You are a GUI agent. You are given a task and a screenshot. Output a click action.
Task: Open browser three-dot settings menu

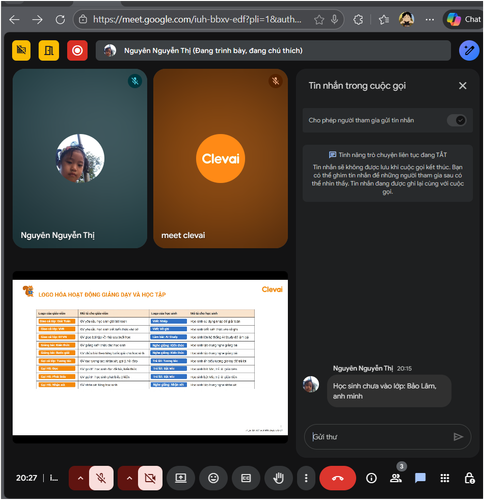[x=430, y=20]
